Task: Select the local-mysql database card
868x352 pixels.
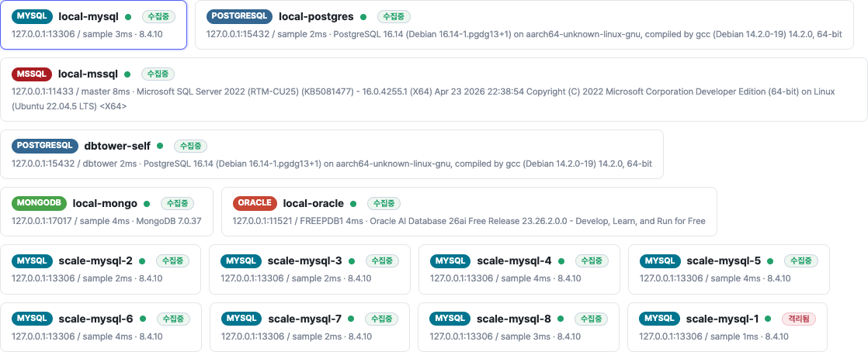Action: pos(93,25)
